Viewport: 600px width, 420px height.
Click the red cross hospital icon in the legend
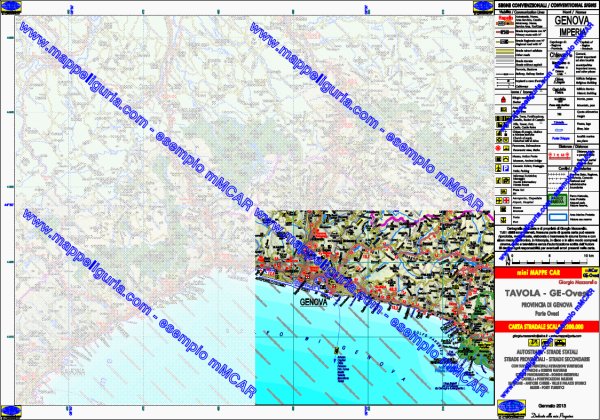pyautogui.click(x=506, y=200)
